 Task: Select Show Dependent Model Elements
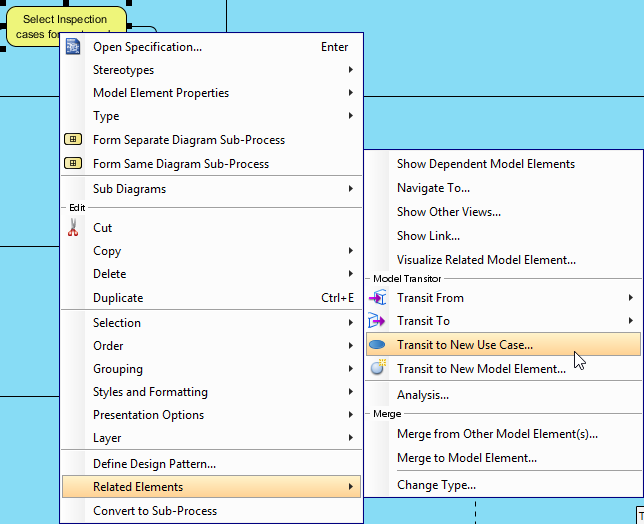pyautogui.click(x=503, y=164)
